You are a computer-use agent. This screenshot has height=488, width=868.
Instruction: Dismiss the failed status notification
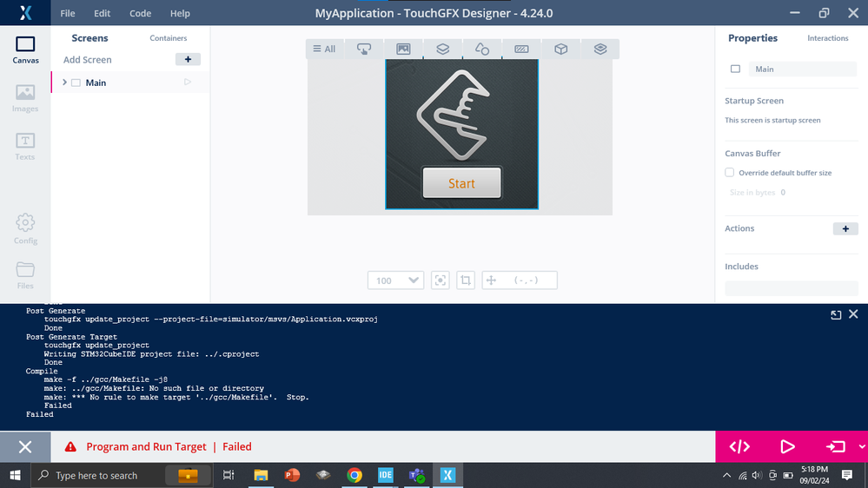pos(25,446)
